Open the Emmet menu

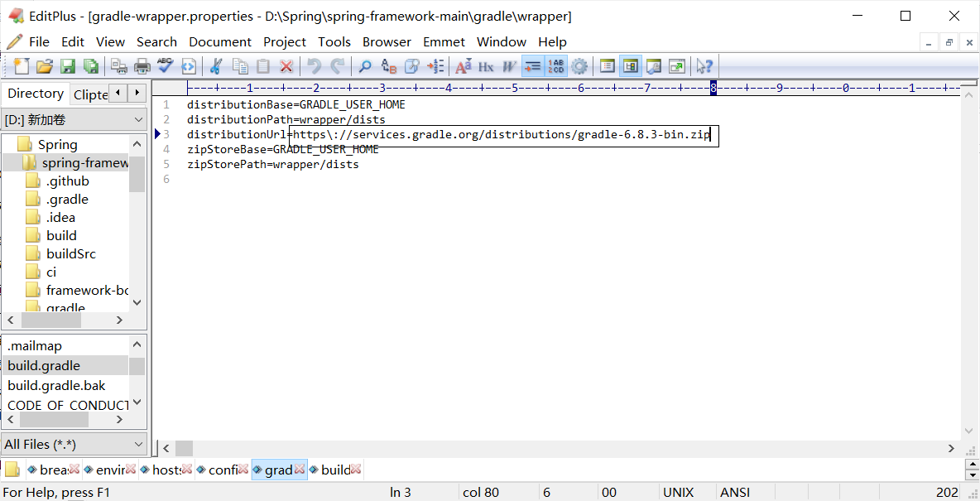point(444,42)
